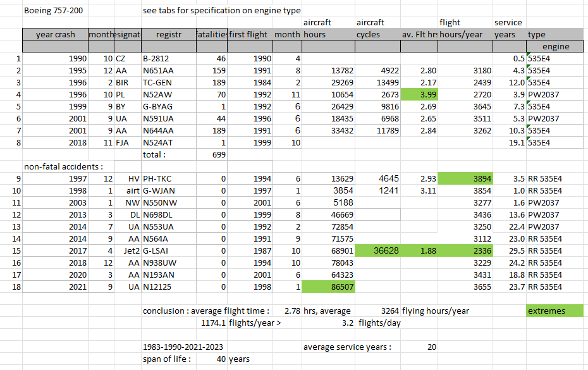Click registration cell N524AT

169,142
